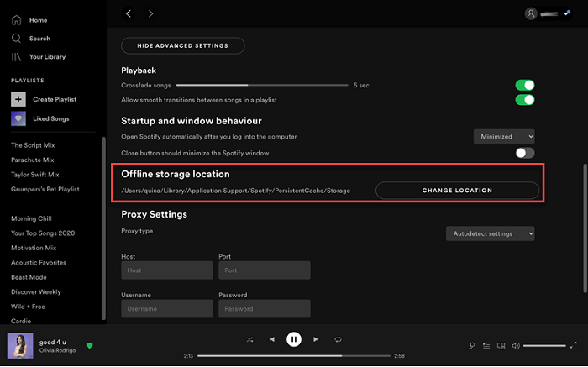Expand the account dropdown arrow
Viewport: 588px width, 367px height.
[567, 14]
